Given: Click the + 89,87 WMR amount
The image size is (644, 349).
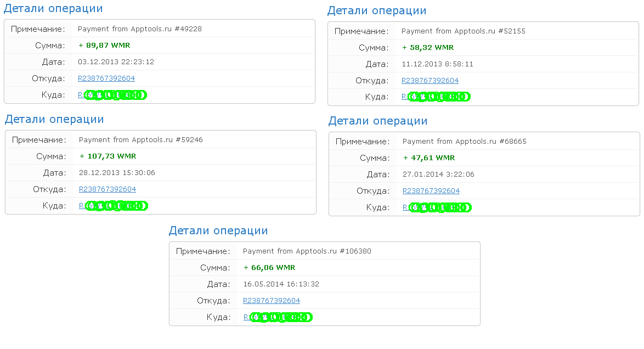Looking at the screenshot, I should click(104, 46).
